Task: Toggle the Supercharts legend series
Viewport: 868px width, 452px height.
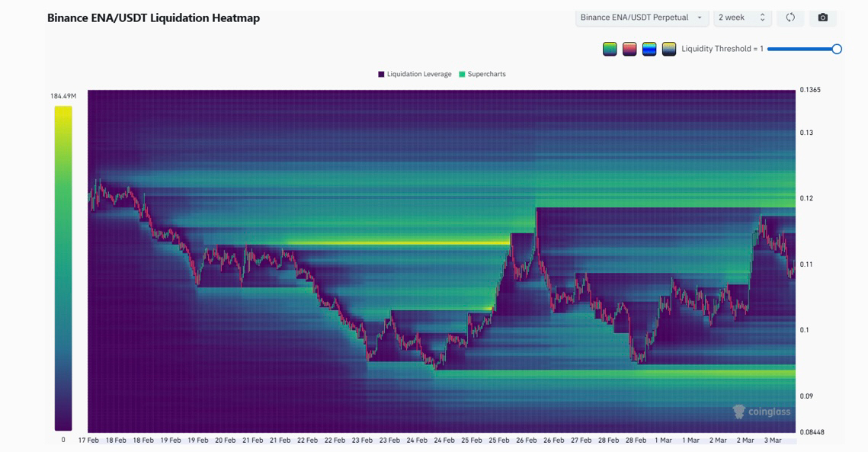Action: coord(482,74)
